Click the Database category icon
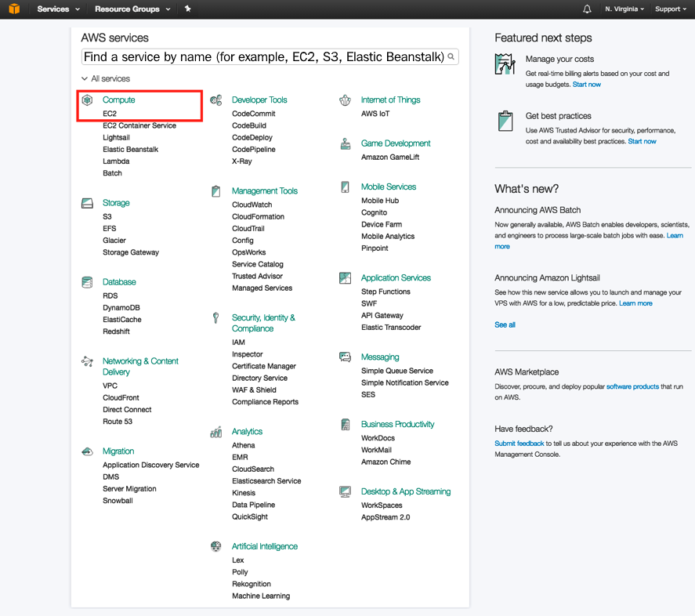This screenshot has width=695, height=616. [88, 282]
